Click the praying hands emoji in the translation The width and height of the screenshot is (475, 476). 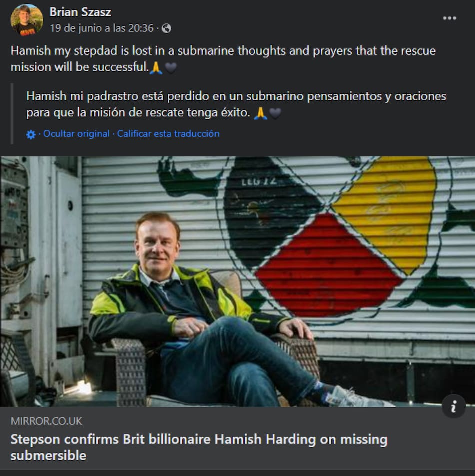click(x=260, y=113)
